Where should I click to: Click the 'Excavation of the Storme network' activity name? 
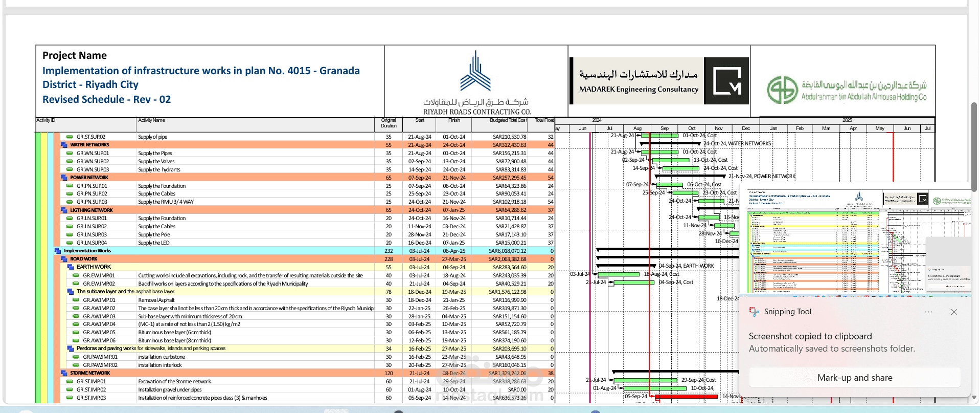[174, 381]
